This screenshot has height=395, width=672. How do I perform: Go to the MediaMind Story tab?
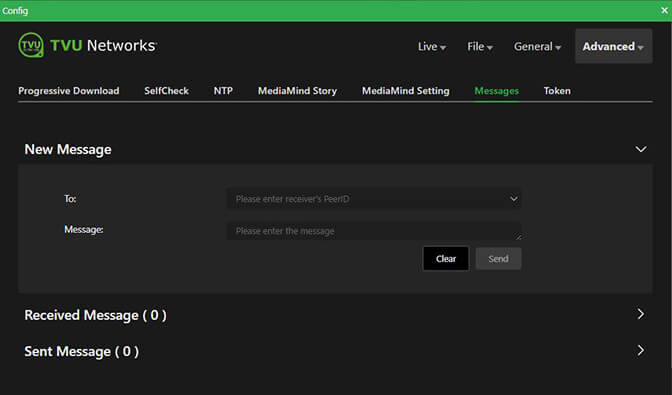(x=297, y=91)
